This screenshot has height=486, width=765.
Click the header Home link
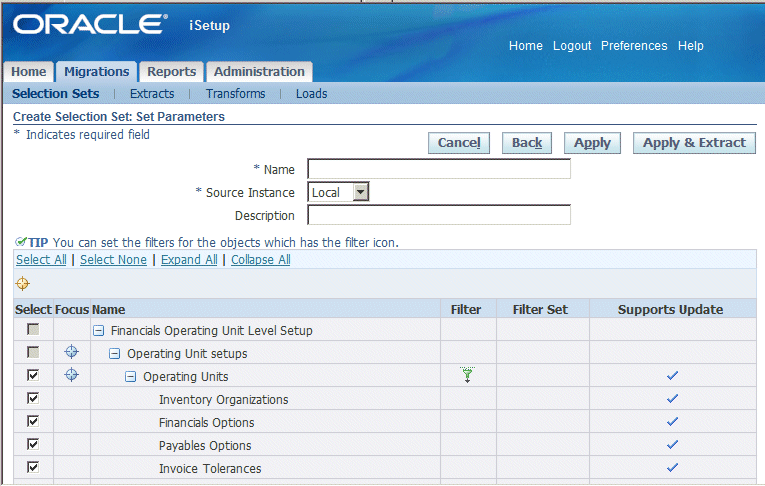click(x=525, y=46)
